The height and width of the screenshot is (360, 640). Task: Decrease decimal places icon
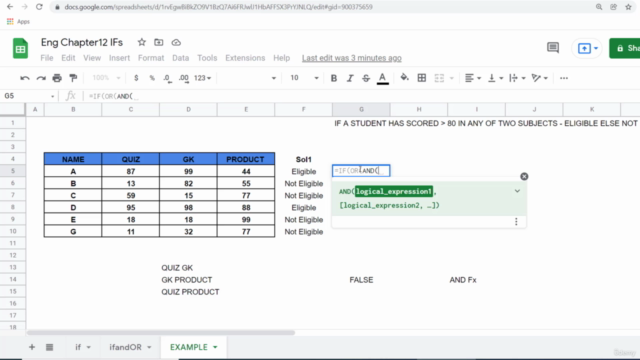[x=167, y=78]
